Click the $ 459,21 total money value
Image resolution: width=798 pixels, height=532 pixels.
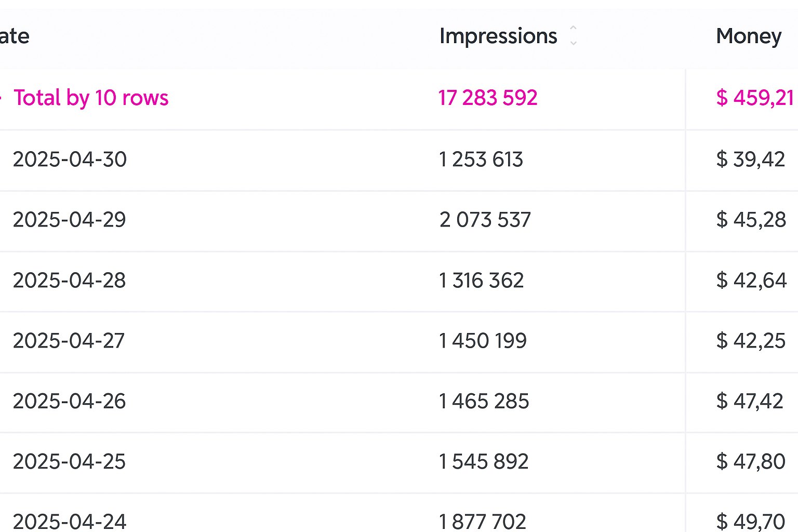[754, 98]
